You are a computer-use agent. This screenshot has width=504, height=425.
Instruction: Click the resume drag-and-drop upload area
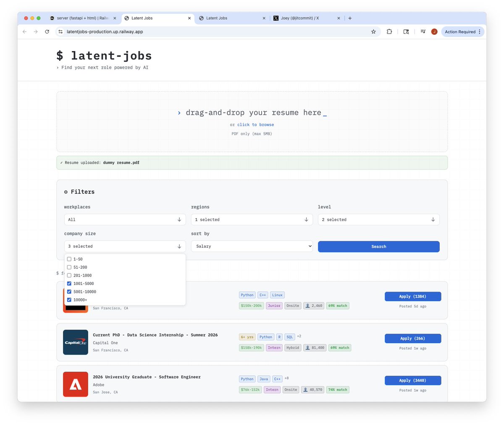252,122
